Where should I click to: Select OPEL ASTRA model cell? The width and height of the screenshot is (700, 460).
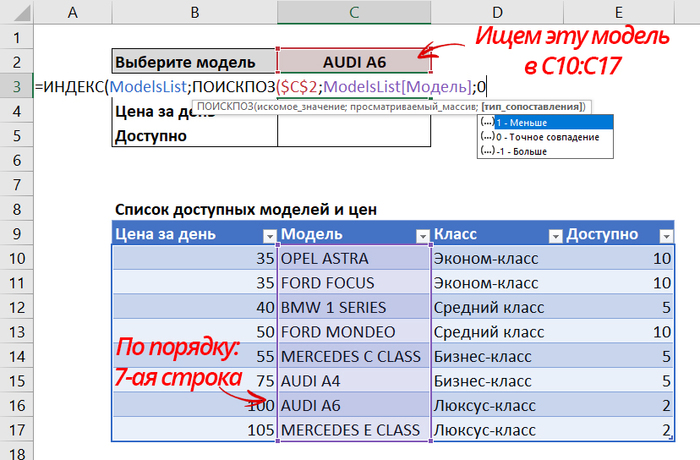[354, 258]
